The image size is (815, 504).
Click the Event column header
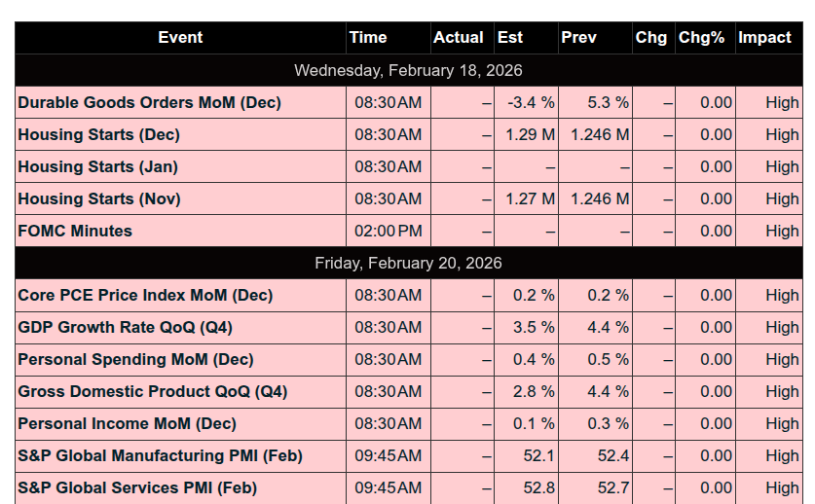click(180, 38)
